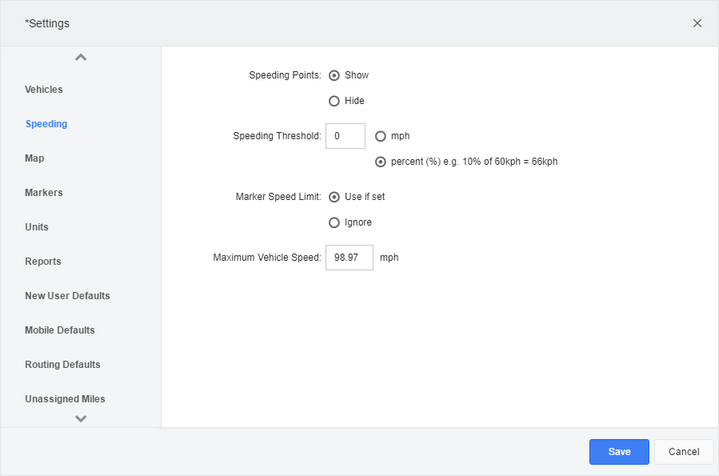Screen dimensions: 719x476
Task: Open the Vehicles settings section
Action: pos(44,89)
